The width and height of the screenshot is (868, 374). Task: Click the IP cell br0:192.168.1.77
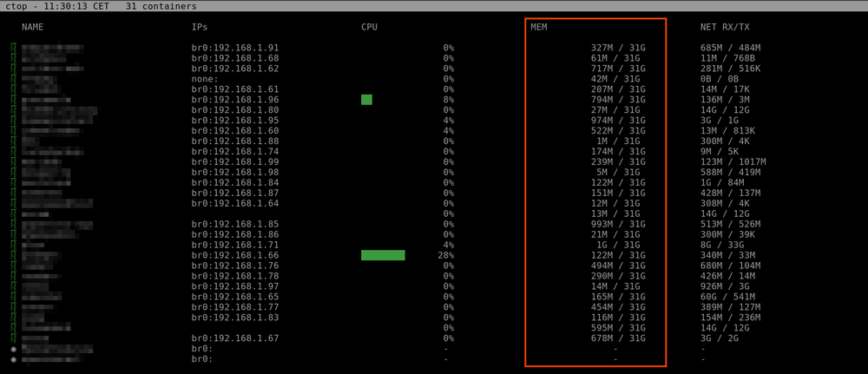[235, 307]
